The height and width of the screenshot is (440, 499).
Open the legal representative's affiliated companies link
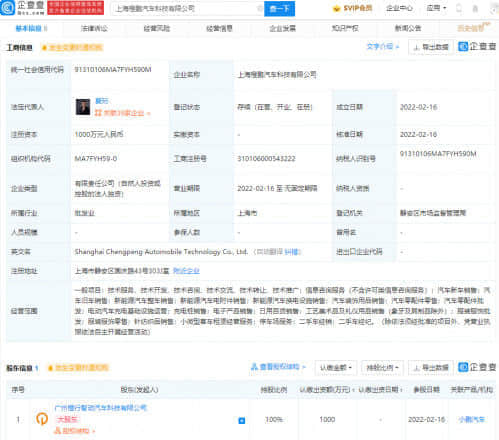click(x=122, y=113)
